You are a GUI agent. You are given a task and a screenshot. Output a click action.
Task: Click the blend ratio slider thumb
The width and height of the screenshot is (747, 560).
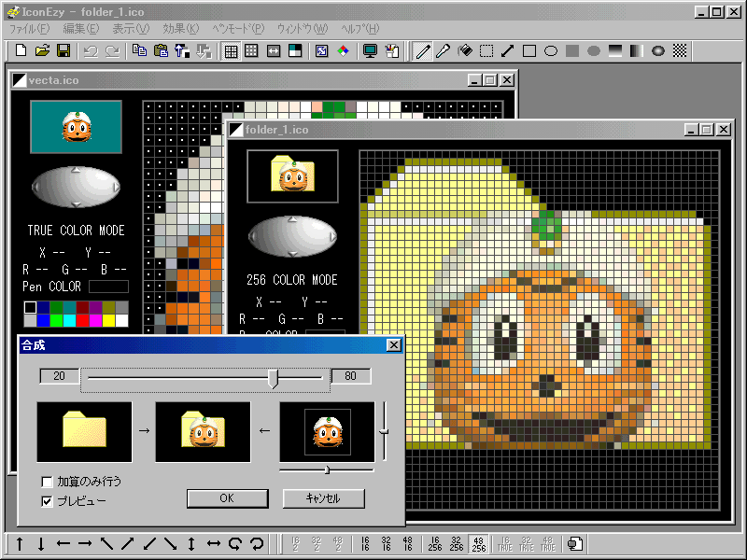(x=273, y=378)
